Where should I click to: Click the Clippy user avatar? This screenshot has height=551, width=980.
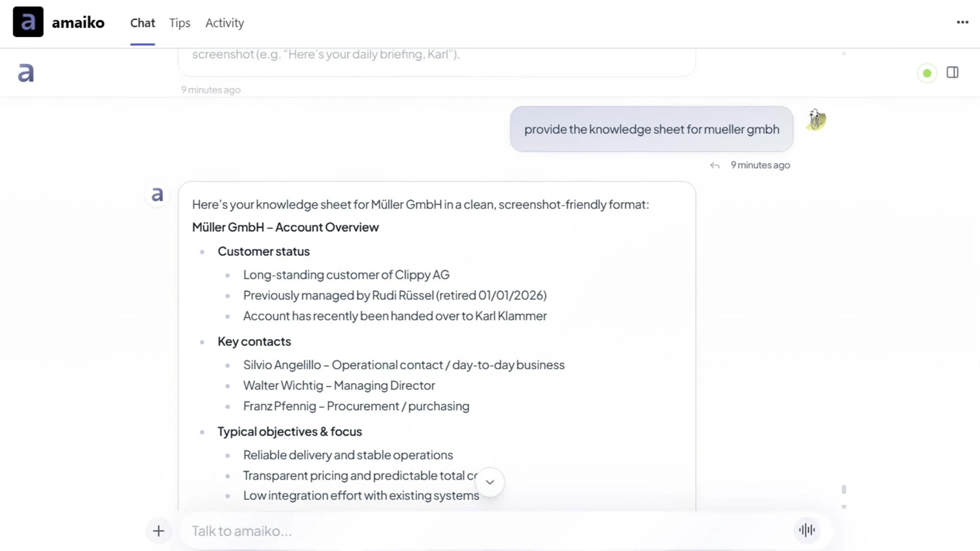click(x=816, y=120)
